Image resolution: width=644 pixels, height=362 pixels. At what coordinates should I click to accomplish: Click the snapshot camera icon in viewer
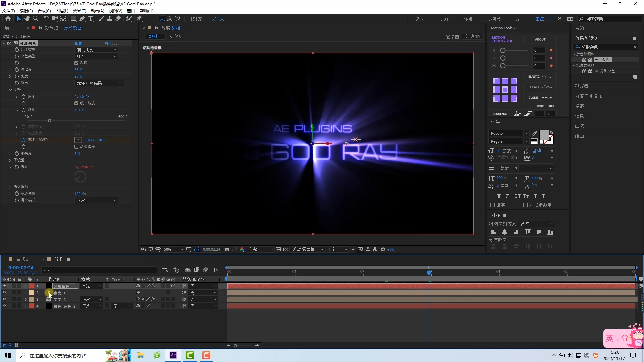[x=227, y=250]
